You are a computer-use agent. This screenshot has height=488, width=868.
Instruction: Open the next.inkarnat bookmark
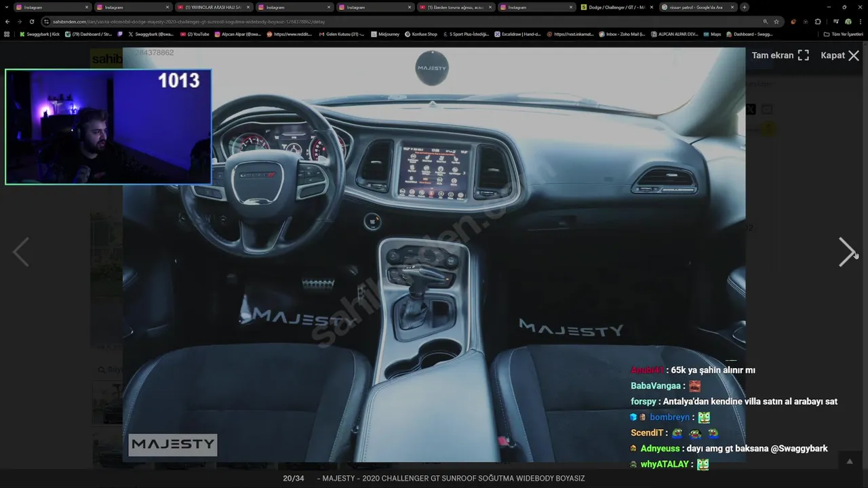(570, 34)
